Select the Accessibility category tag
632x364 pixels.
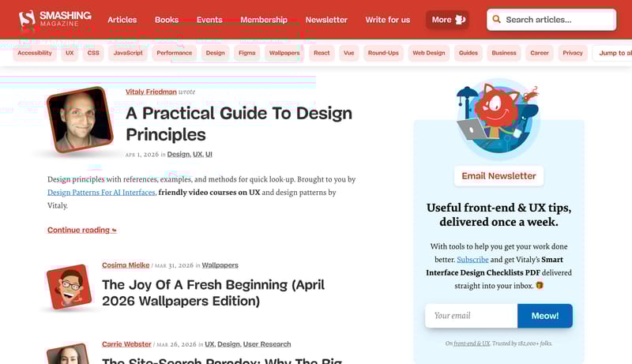coord(35,53)
